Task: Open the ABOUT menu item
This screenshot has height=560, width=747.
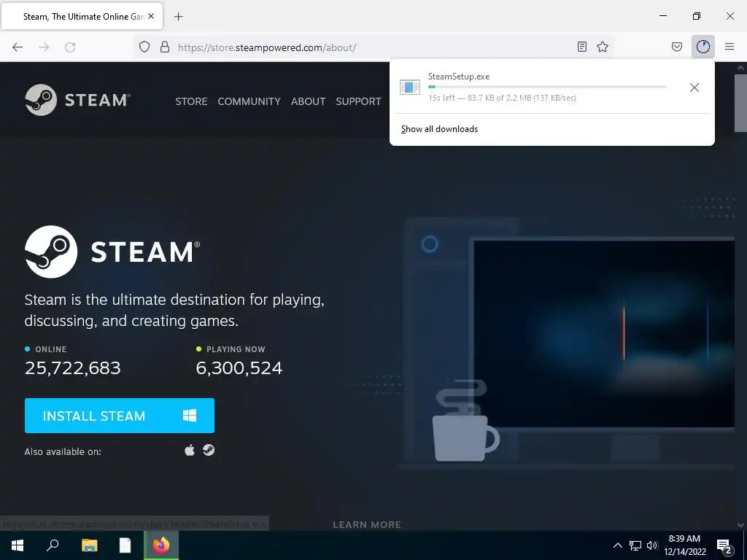Action: [309, 101]
